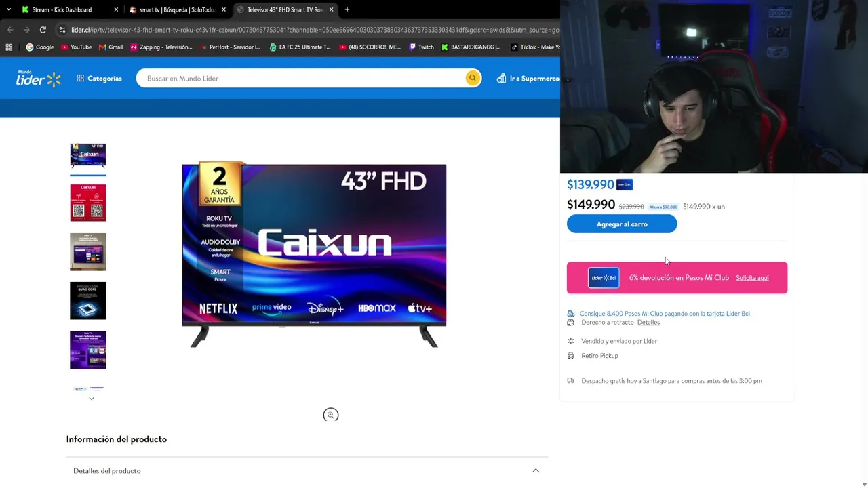Click the crossed-out $239.990 price

(x=631, y=207)
